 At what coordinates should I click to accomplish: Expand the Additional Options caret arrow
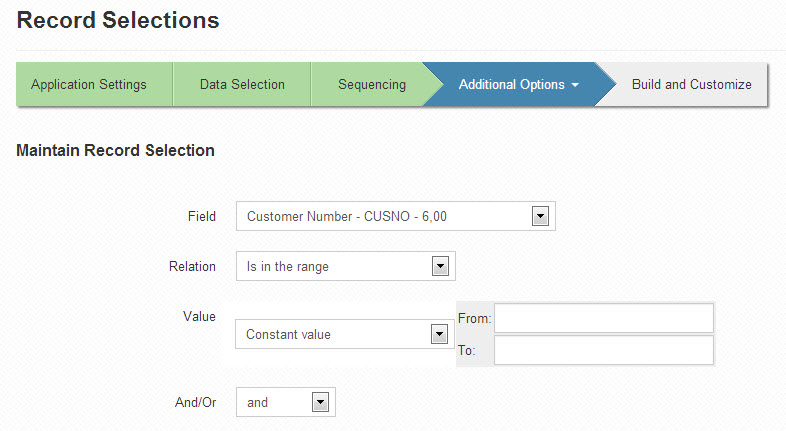575,85
